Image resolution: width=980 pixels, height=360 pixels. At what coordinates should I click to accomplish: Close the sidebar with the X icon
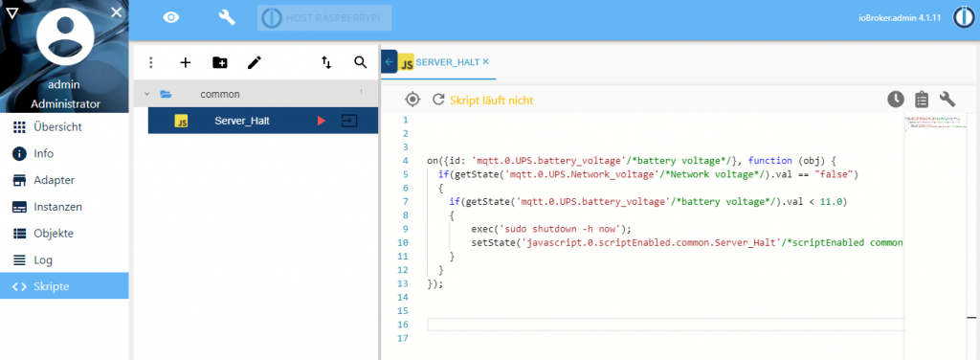[x=116, y=11]
